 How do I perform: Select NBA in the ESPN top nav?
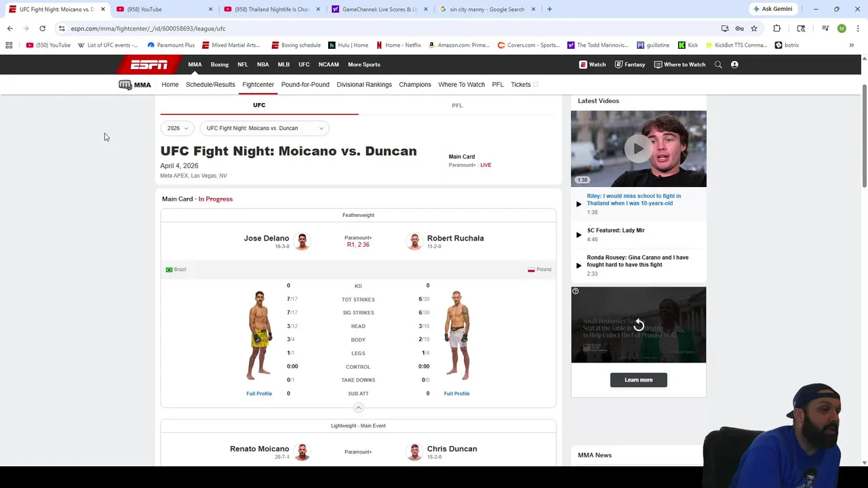[262, 64]
